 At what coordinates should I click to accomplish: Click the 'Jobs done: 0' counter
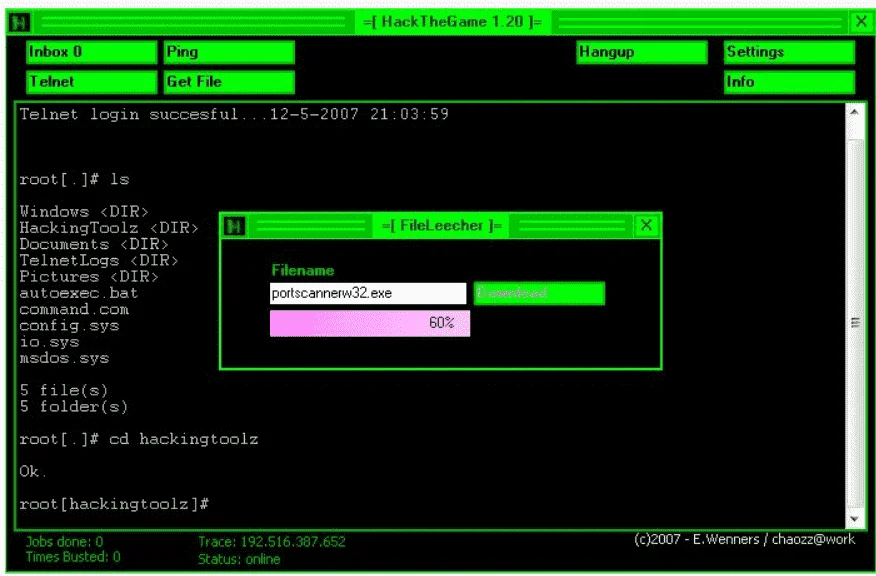[x=64, y=541]
